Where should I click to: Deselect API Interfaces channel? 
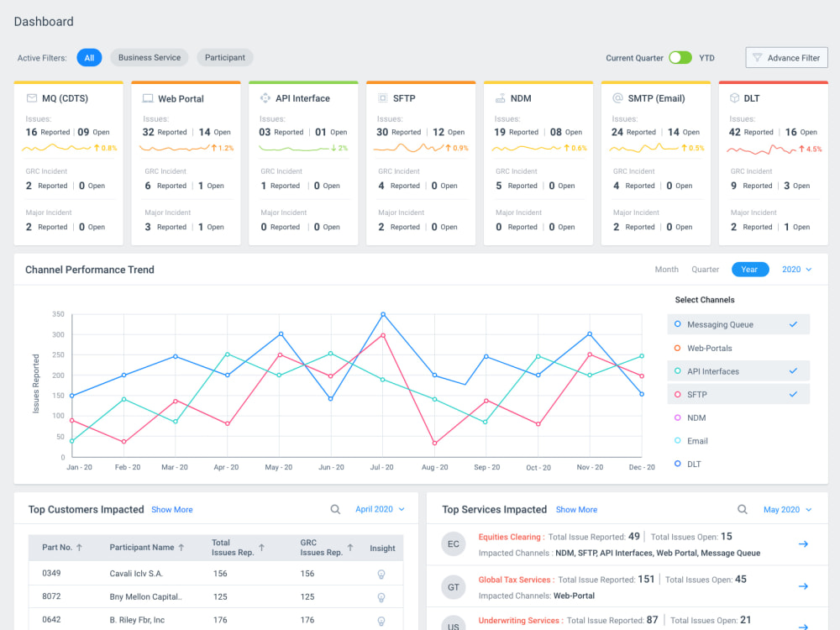pos(738,371)
